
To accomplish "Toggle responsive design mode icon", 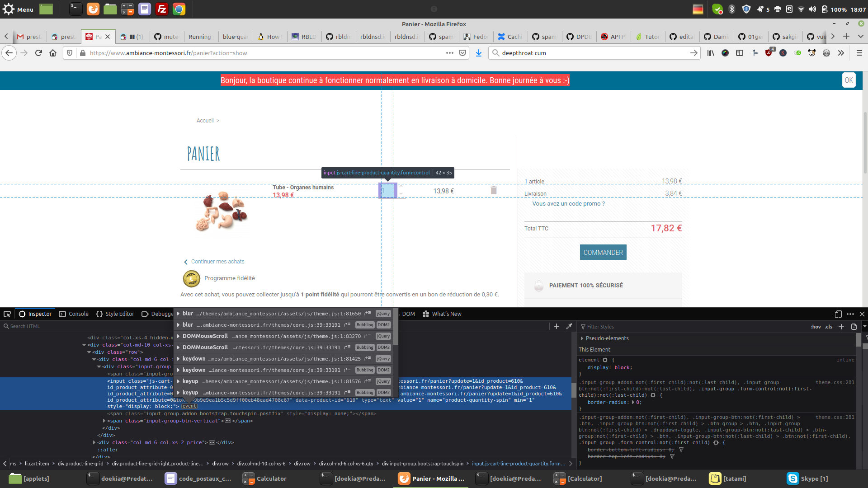I will (838, 314).
